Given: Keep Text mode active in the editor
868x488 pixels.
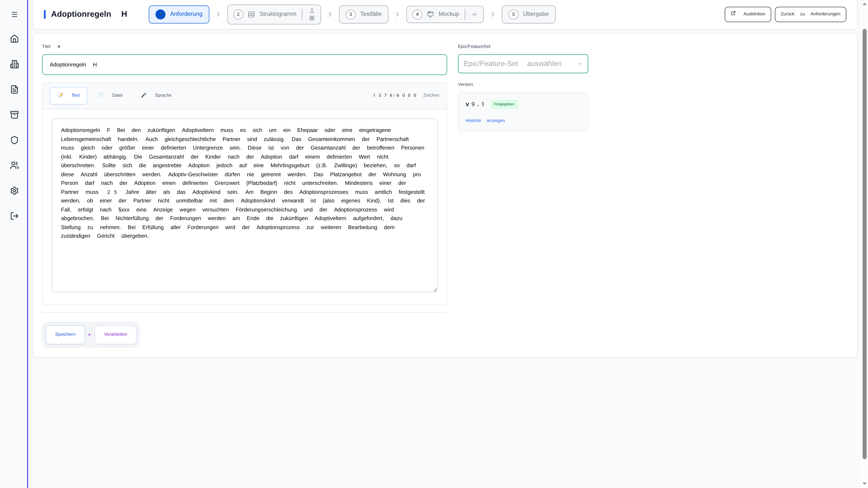Looking at the screenshot, I should [68, 95].
